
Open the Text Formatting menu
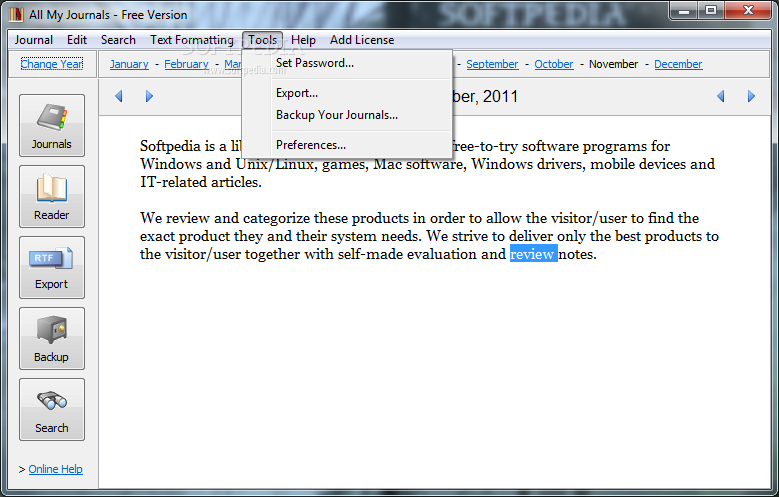click(x=192, y=40)
